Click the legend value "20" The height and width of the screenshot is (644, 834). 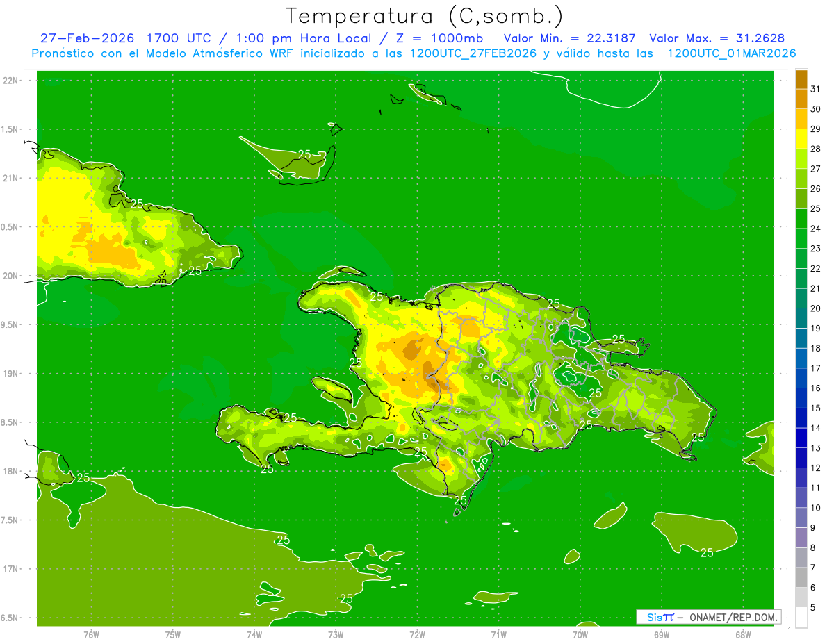tap(816, 308)
